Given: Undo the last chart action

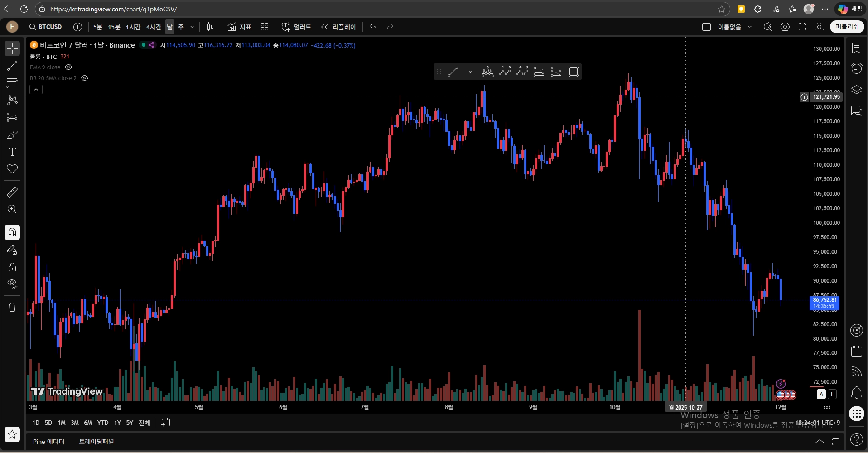Looking at the screenshot, I should [x=373, y=27].
